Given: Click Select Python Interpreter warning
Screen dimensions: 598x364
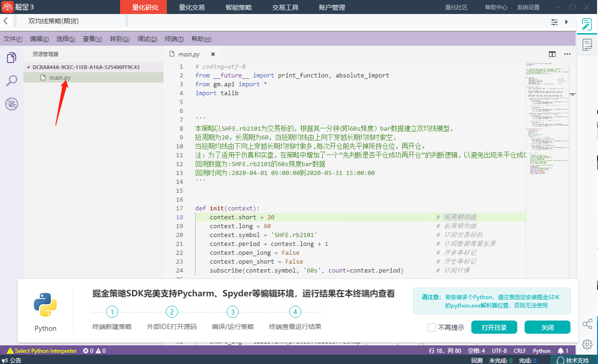Looking at the screenshot, I should 42,350.
